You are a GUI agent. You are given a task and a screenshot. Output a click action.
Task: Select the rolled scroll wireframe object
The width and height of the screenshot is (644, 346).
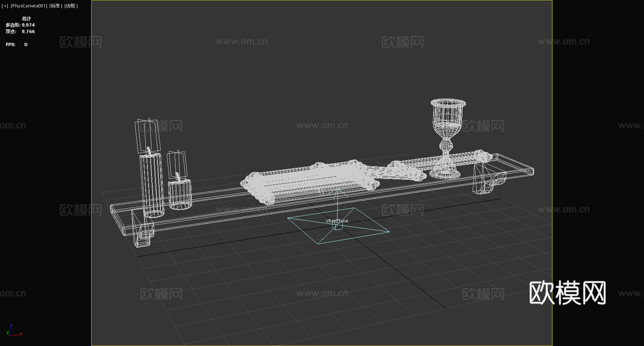pyautogui.click(x=309, y=181)
